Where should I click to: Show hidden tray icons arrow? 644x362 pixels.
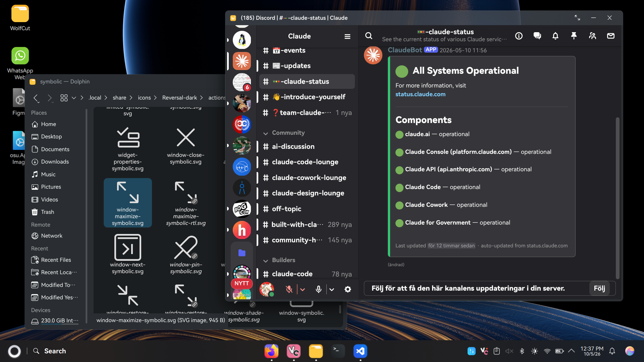point(571,351)
